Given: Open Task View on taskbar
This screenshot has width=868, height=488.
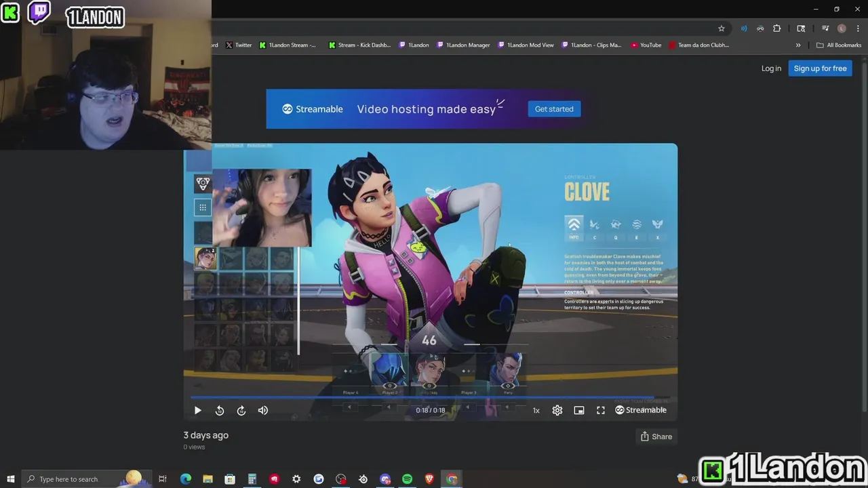Looking at the screenshot, I should pos(163,479).
